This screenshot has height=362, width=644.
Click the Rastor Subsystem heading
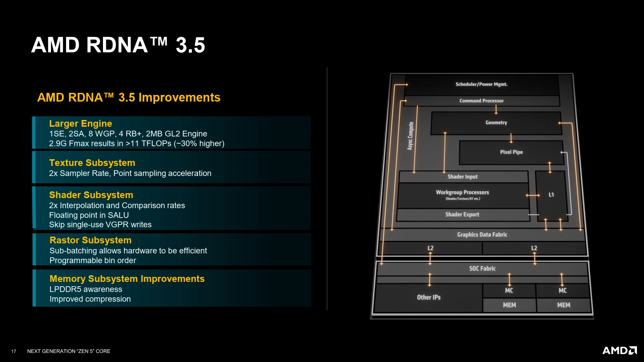click(x=91, y=240)
